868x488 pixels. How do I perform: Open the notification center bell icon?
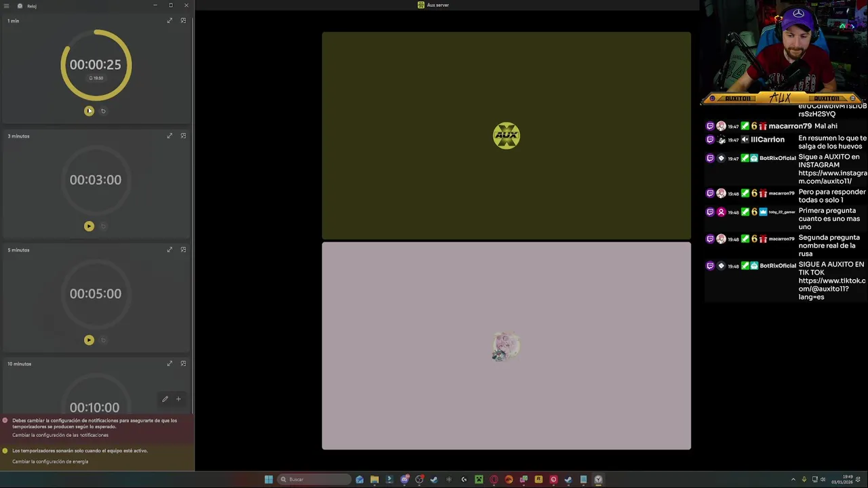point(858,479)
